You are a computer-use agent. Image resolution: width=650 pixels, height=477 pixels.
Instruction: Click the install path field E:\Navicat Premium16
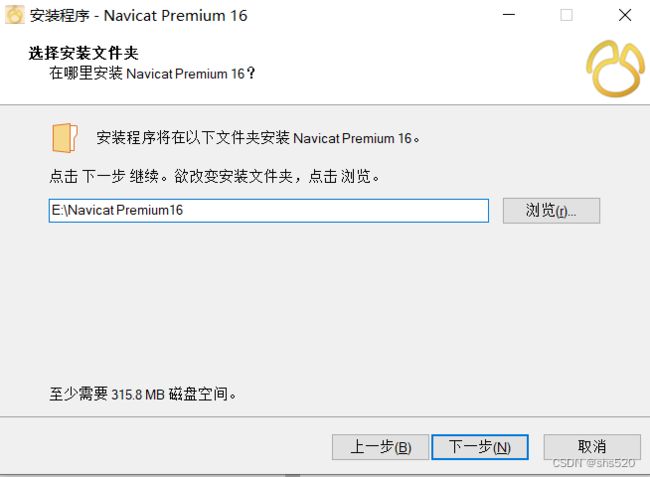[x=269, y=211]
